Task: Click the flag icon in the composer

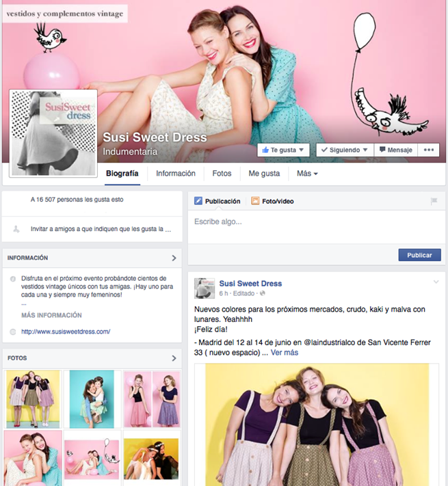Action: [434, 201]
